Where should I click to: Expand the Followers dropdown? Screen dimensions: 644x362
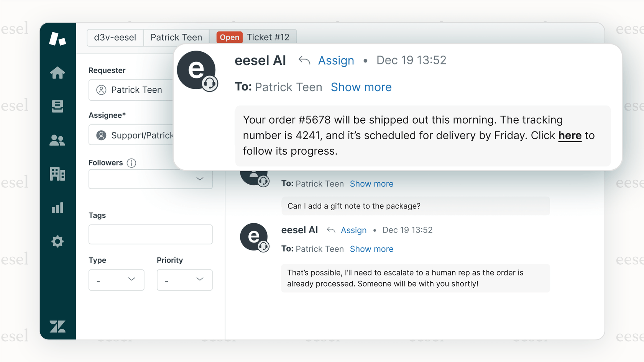click(x=150, y=179)
